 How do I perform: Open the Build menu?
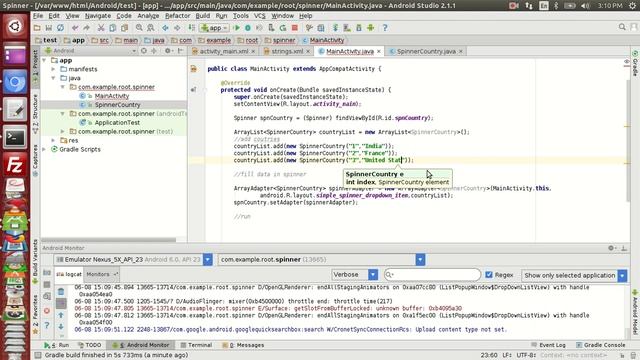(202, 16)
